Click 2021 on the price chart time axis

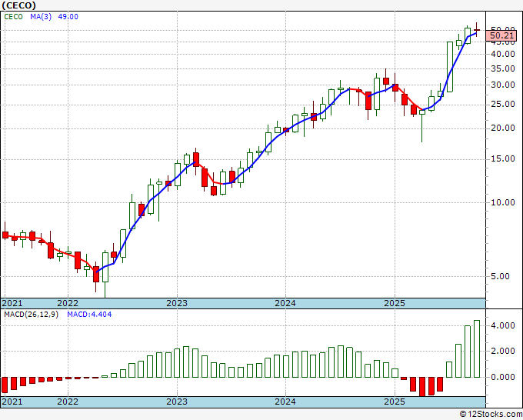pos(12,303)
